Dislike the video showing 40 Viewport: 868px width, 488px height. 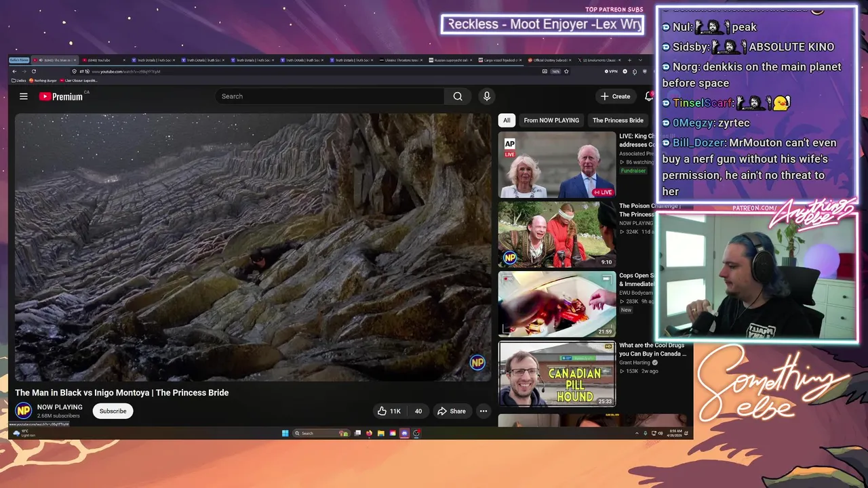pyautogui.click(x=417, y=411)
